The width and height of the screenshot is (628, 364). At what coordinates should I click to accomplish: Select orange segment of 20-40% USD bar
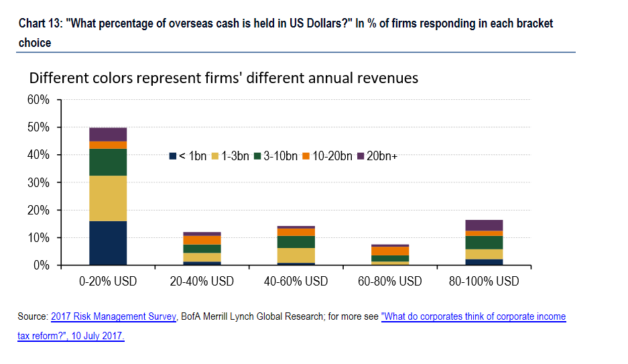click(x=202, y=240)
